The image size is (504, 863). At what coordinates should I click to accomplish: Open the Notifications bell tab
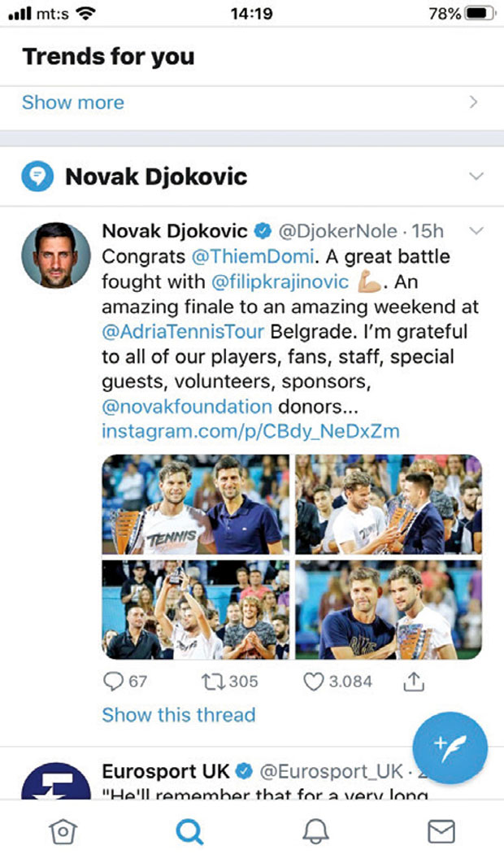click(315, 830)
